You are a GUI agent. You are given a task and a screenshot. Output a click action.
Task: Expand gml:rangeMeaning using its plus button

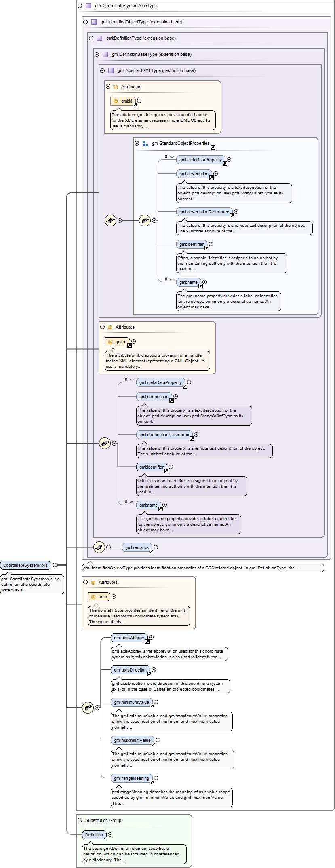pos(156,778)
